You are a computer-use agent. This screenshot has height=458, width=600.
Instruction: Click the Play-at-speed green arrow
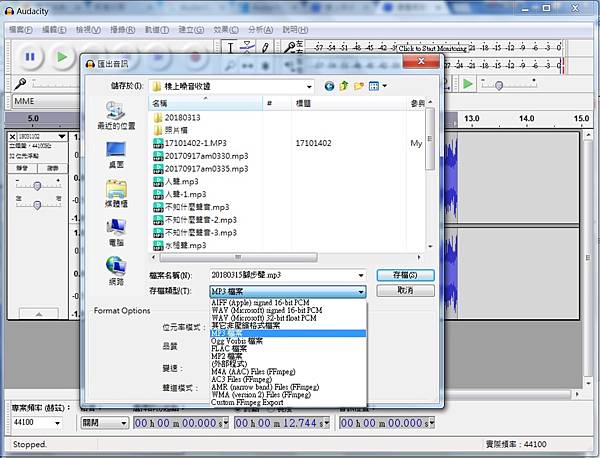pyautogui.click(x=468, y=84)
